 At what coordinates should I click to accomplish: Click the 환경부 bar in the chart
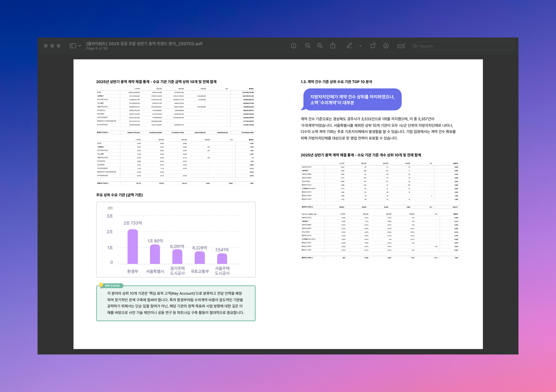tap(133, 247)
